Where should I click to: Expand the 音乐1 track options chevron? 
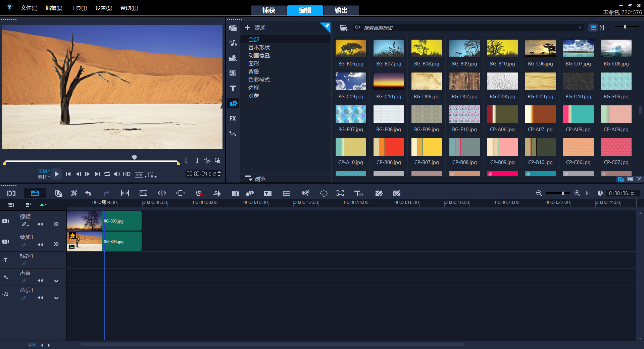click(56, 298)
